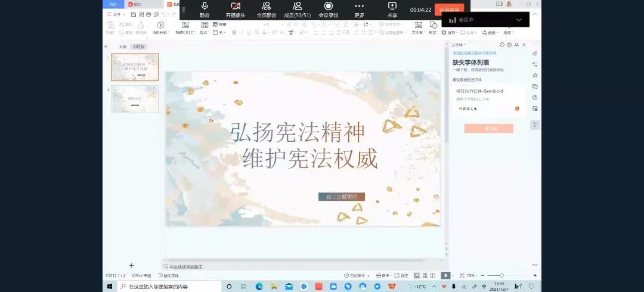Expand the 会议中 status dropdown
The image size is (644, 292).
(519, 20)
